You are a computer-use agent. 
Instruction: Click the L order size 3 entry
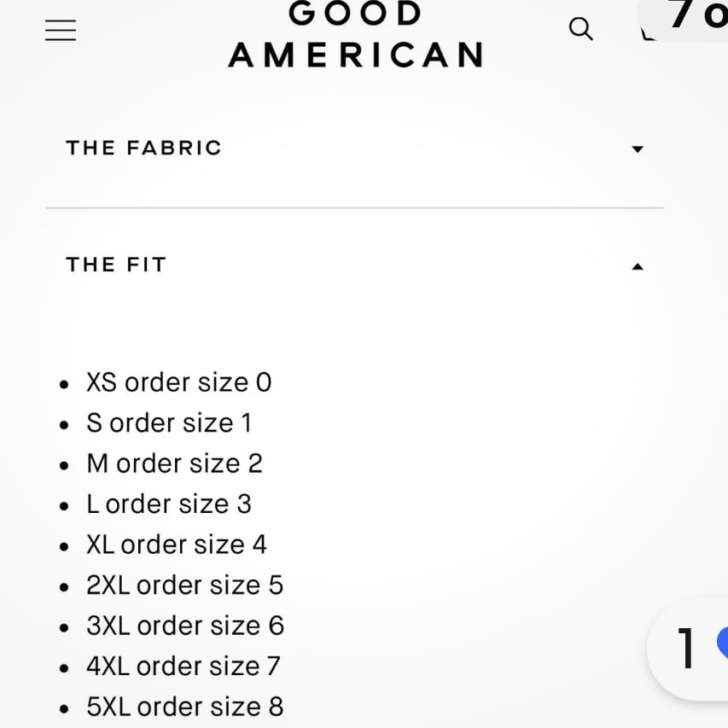[169, 504]
